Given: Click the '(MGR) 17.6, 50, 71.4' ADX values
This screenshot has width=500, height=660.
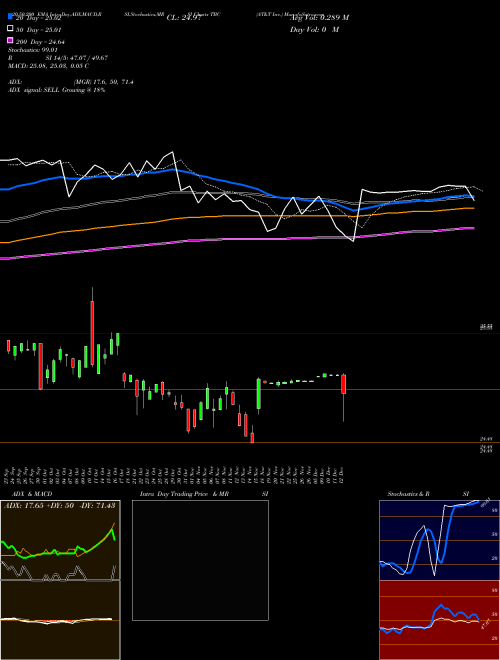Looking at the screenshot, I should [x=104, y=82].
